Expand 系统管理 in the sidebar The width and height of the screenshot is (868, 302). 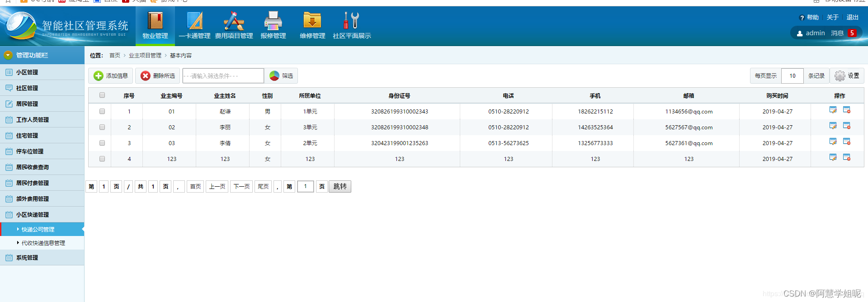point(42,258)
